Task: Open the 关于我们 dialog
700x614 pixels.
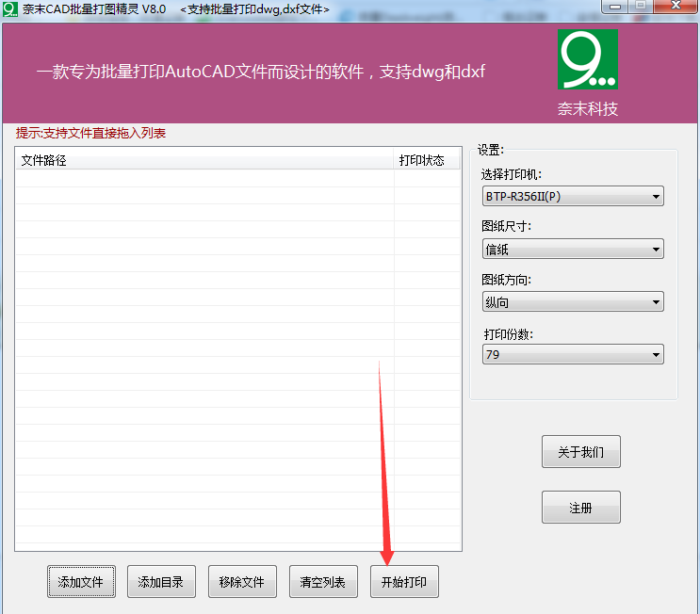Action: 580,452
